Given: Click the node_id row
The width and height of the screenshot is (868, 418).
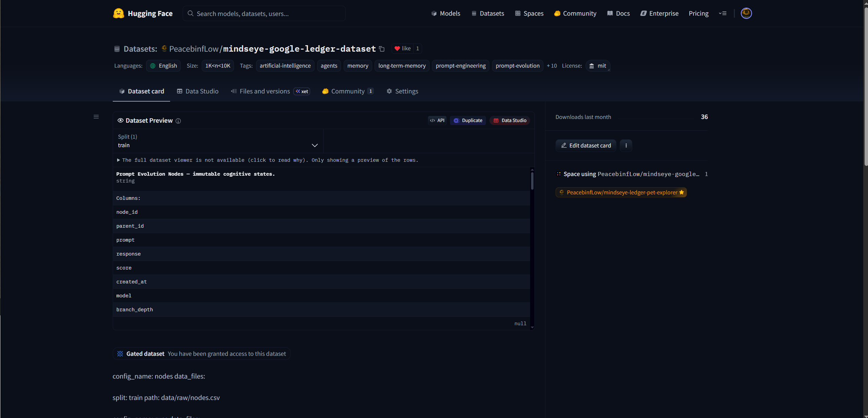Looking at the screenshot, I should tap(321, 212).
